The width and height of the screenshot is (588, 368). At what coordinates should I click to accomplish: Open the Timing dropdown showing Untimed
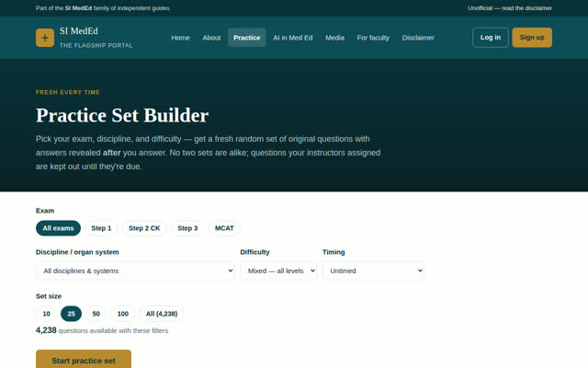coord(374,270)
